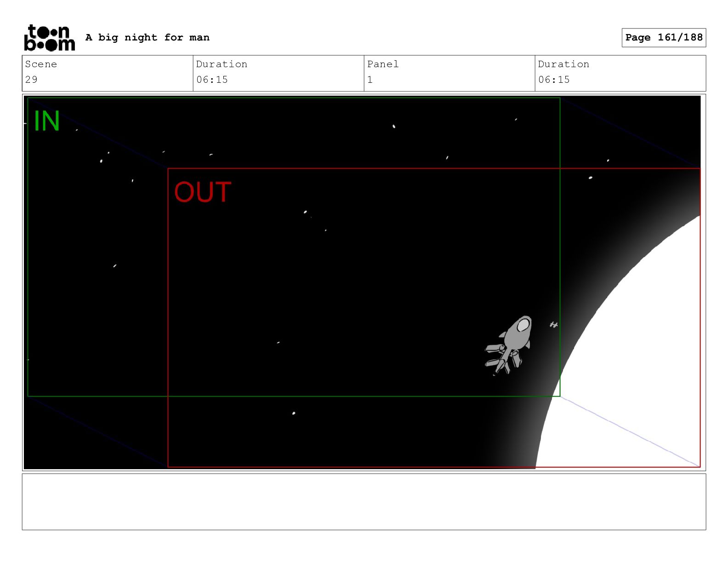
Task: Click the 'Page 161/188' box
Action: point(664,37)
